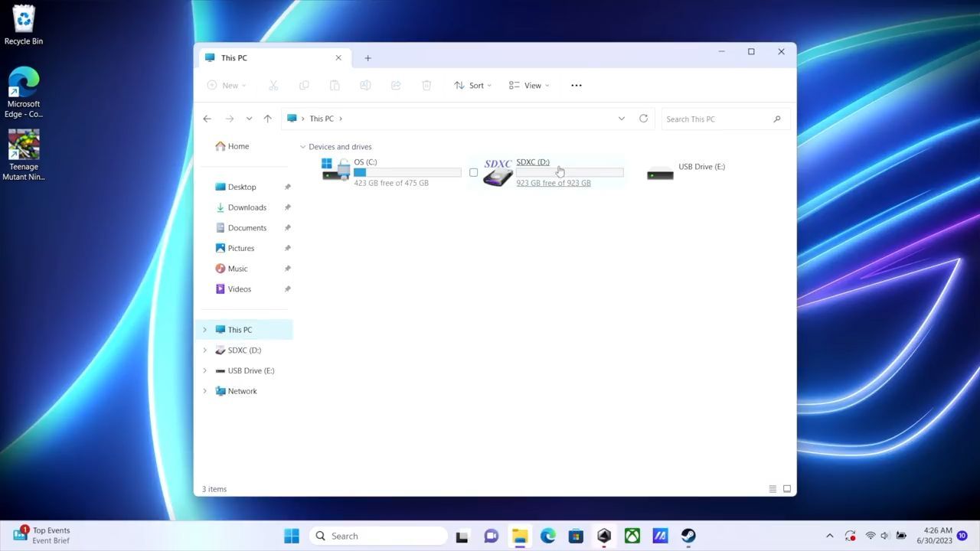Add a new tab with plus button
Image resolution: width=980 pixels, height=551 pixels.
(367, 57)
